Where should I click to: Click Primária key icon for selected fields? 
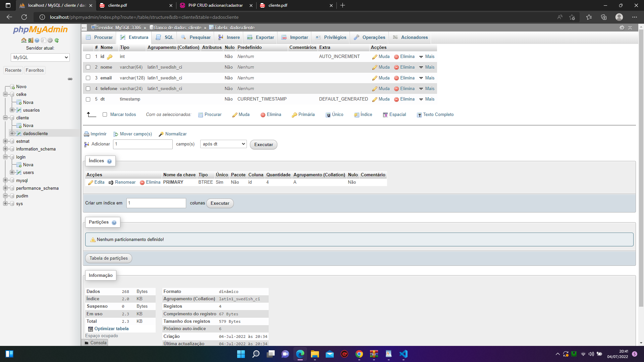tap(294, 115)
